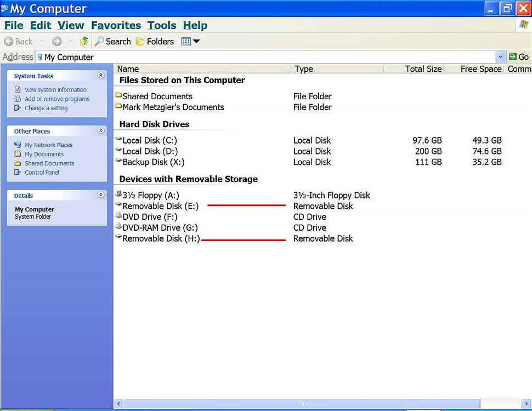
Task: Toggle the Folders pane button
Action: point(155,41)
